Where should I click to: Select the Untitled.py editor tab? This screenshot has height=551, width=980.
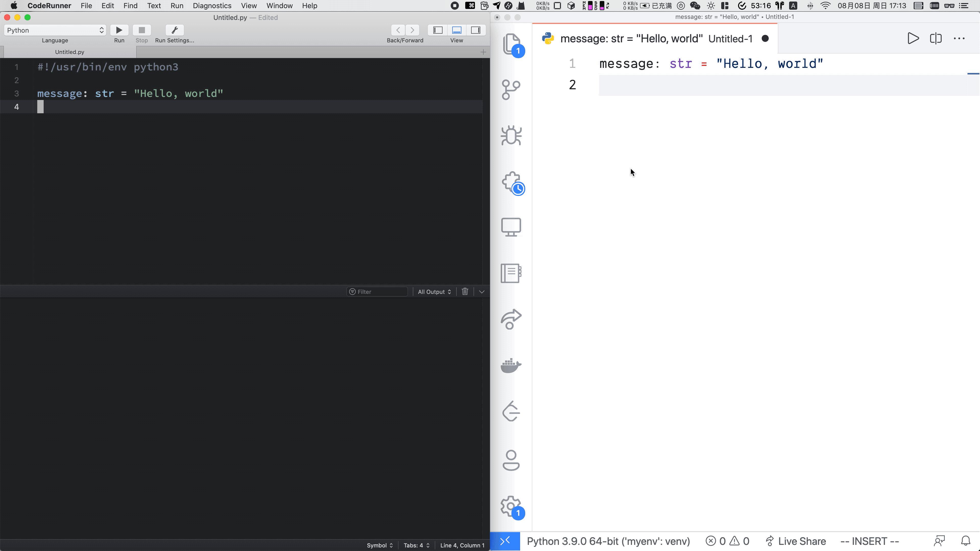click(69, 52)
